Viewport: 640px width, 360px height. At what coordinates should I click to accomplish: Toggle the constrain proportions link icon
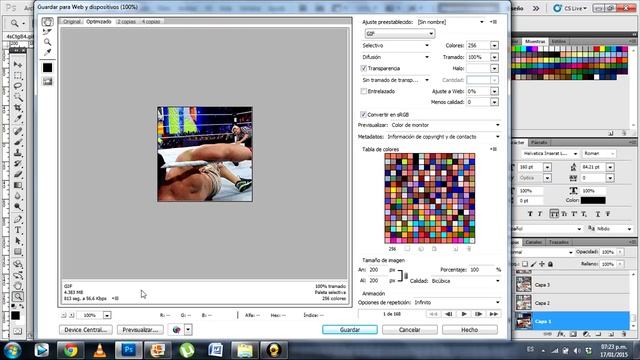[x=406, y=276]
